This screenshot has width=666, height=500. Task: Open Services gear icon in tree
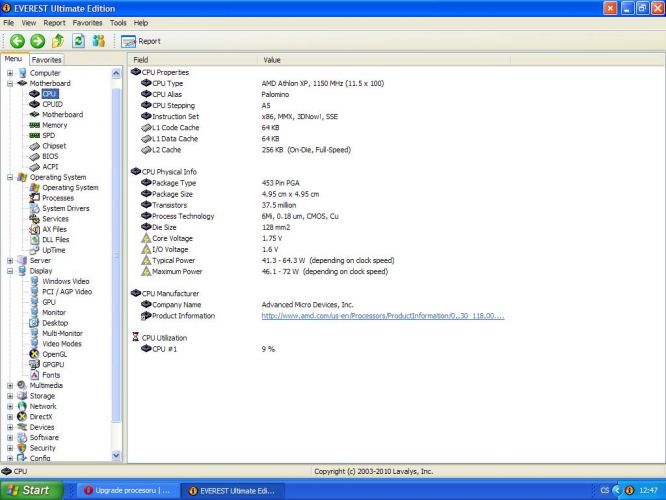34,219
